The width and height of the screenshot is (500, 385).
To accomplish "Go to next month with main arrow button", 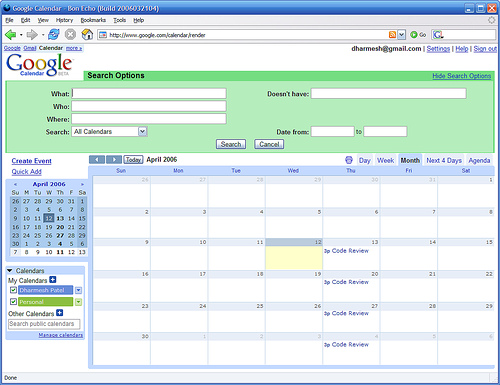I will (114, 160).
